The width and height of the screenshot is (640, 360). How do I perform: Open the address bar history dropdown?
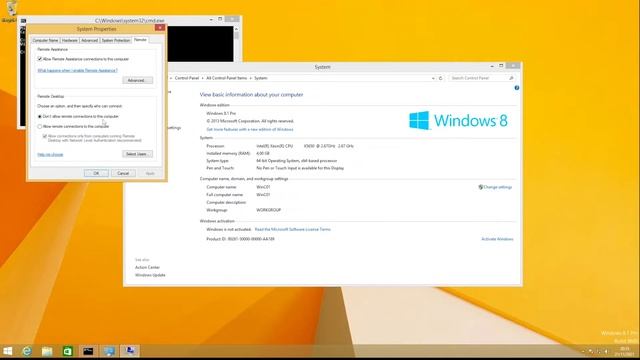point(433,78)
